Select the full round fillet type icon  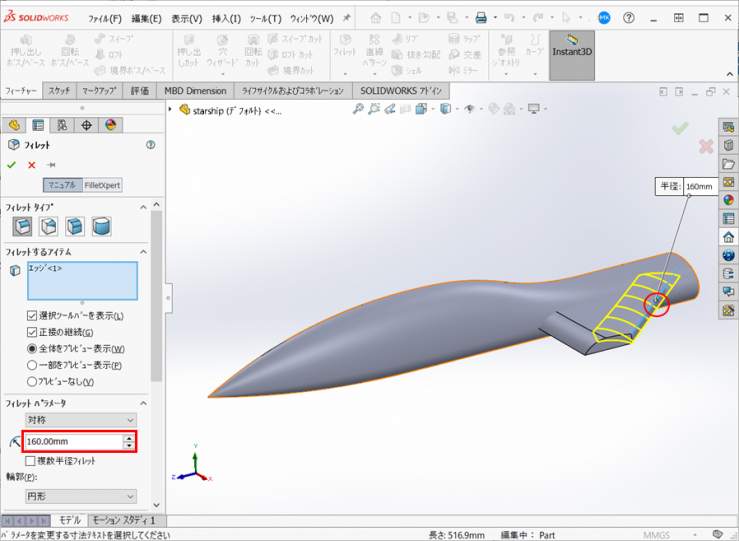click(x=101, y=227)
